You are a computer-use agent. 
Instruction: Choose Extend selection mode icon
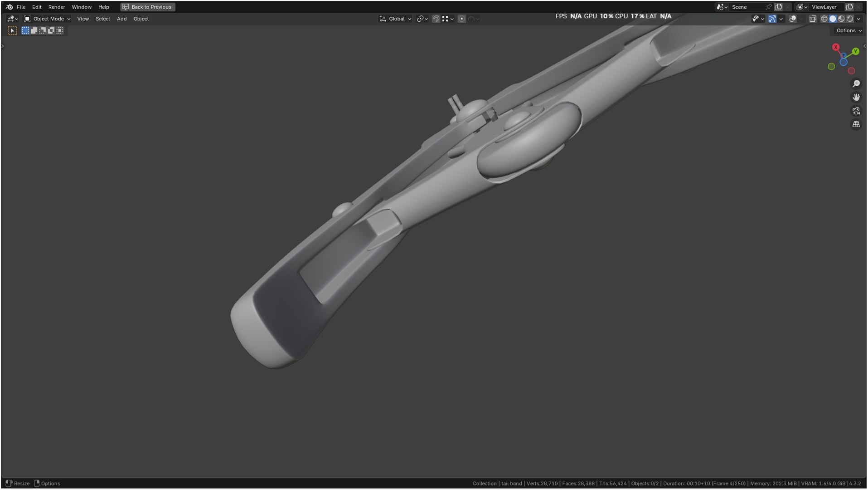(34, 30)
